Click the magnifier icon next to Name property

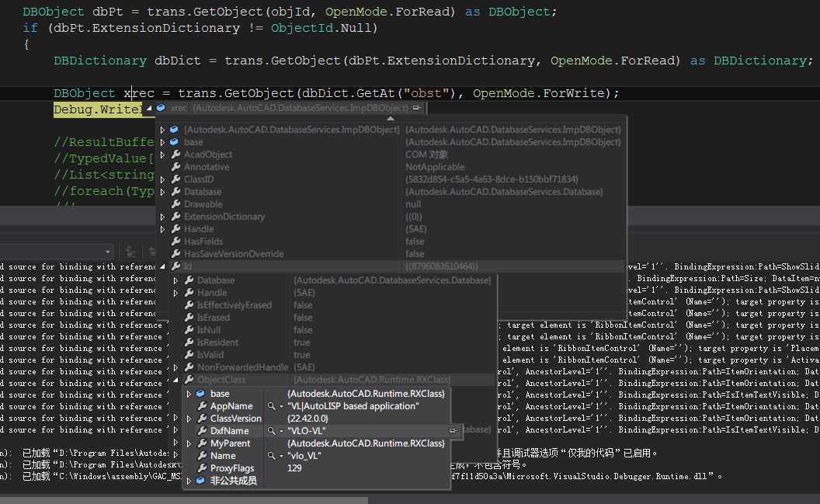point(269,456)
